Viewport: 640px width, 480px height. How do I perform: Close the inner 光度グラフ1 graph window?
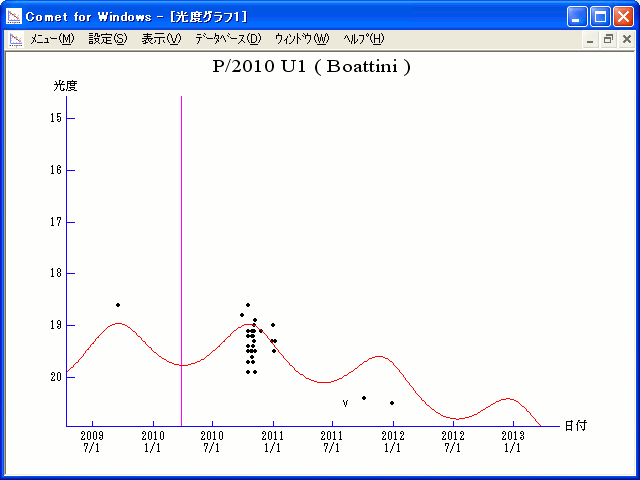pos(626,39)
